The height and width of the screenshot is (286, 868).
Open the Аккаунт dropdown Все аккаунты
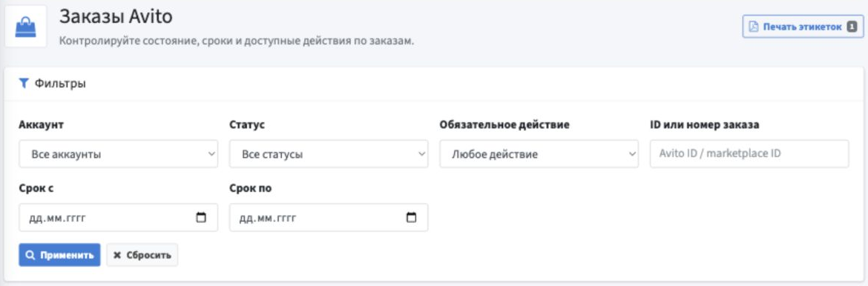click(119, 154)
